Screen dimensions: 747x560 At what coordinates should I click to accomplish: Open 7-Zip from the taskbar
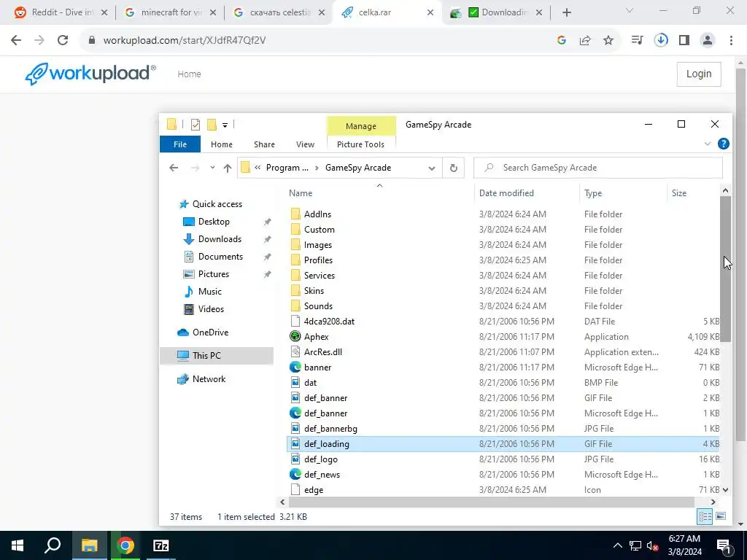(161, 545)
